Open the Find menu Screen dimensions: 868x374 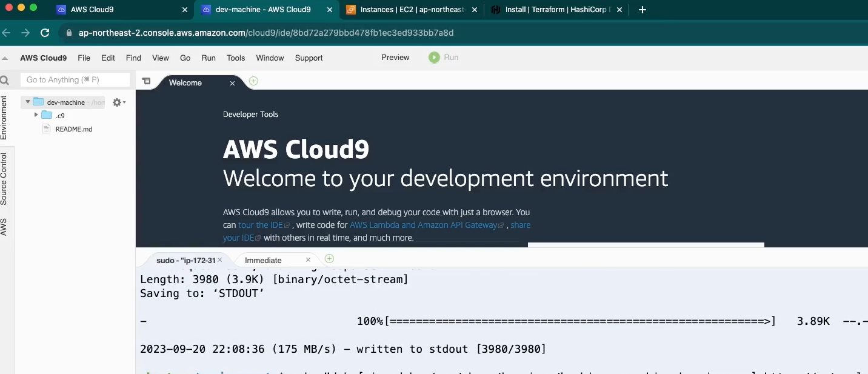133,58
